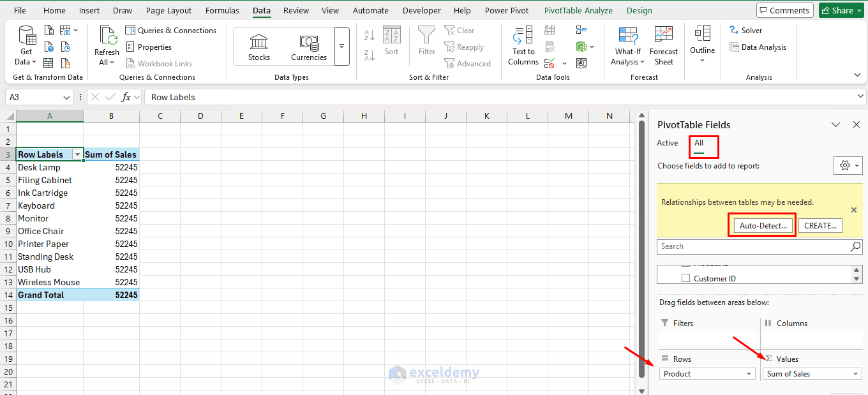Select the Grand Total cell
This screenshot has height=395, width=868.
click(x=50, y=295)
